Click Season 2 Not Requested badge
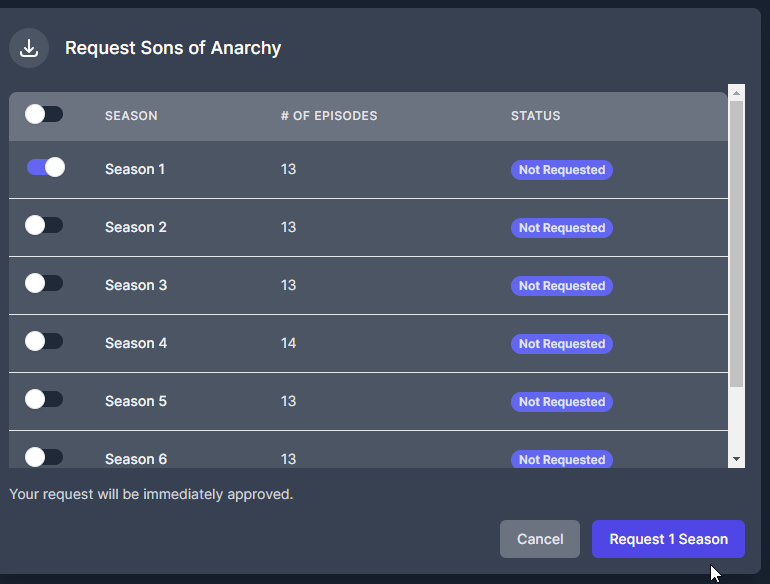Screen dimensions: 770x584 coord(562,228)
